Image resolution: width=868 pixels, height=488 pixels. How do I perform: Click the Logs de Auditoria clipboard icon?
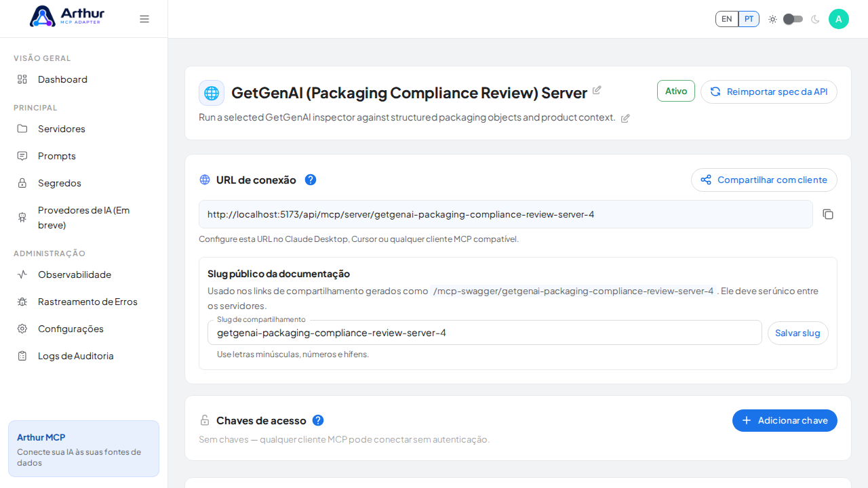(22, 356)
